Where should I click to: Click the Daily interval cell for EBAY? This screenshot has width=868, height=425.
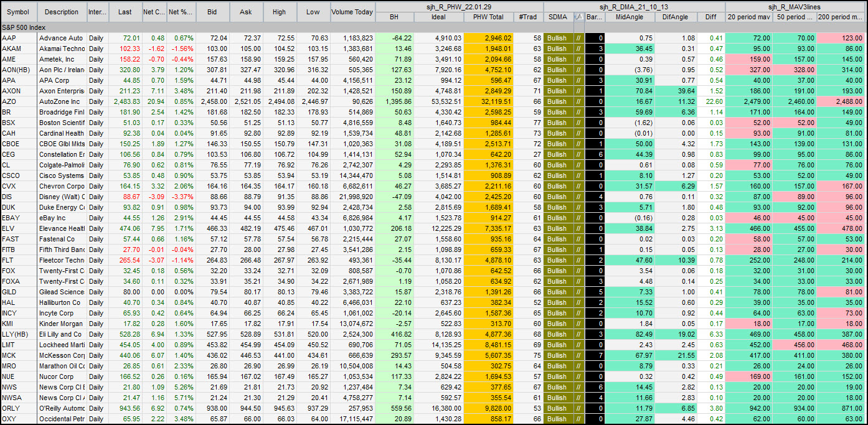[x=97, y=218]
